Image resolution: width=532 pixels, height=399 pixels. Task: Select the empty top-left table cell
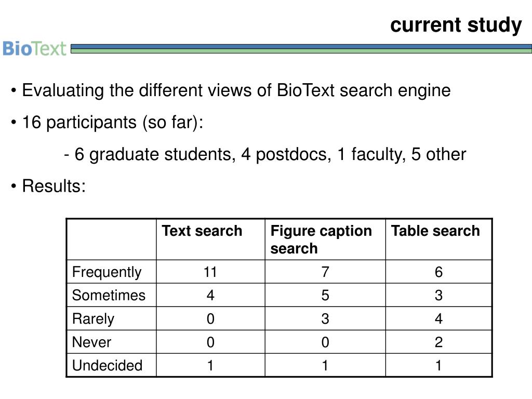coord(111,240)
